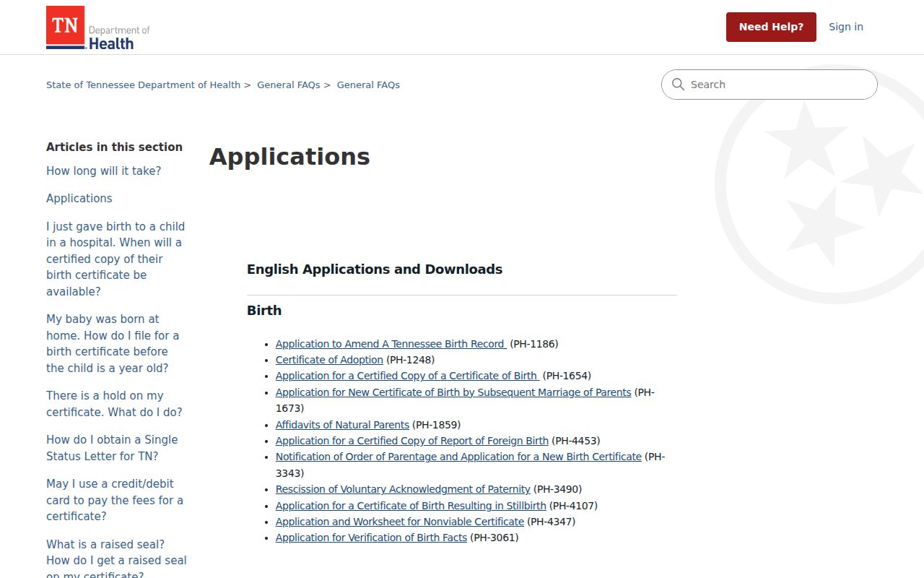Click the magnifier icon in the search box
This screenshot has width=924, height=578.
point(678,85)
